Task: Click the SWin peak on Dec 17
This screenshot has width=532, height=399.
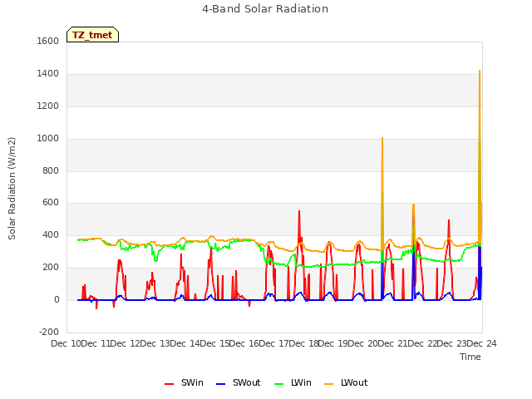Action: [299, 211]
